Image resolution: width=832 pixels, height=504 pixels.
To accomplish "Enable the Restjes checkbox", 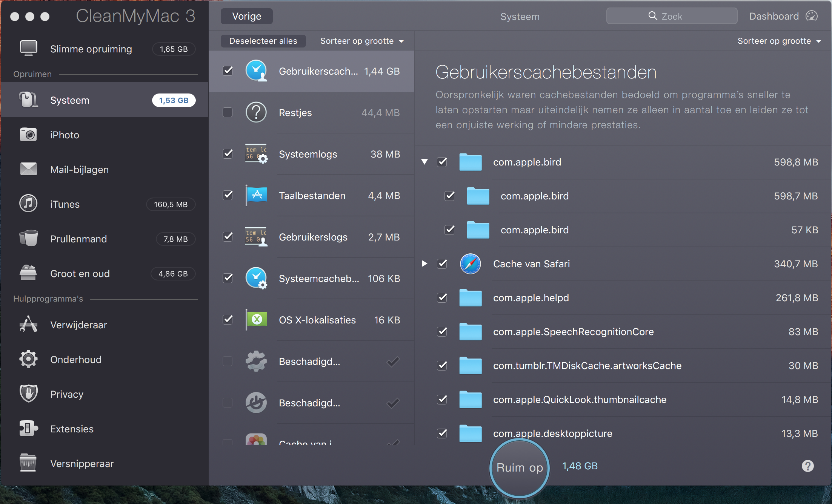I will 228,112.
